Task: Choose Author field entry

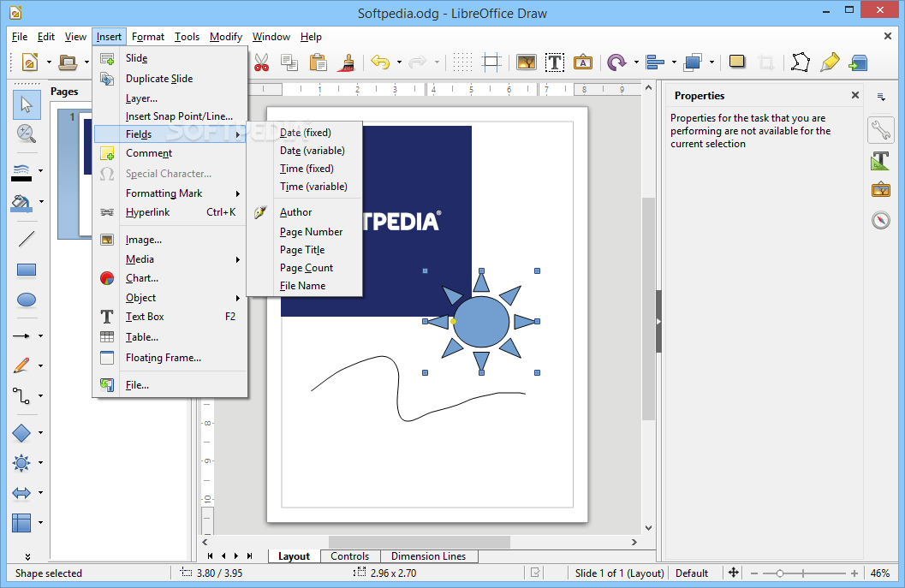Action: click(295, 212)
